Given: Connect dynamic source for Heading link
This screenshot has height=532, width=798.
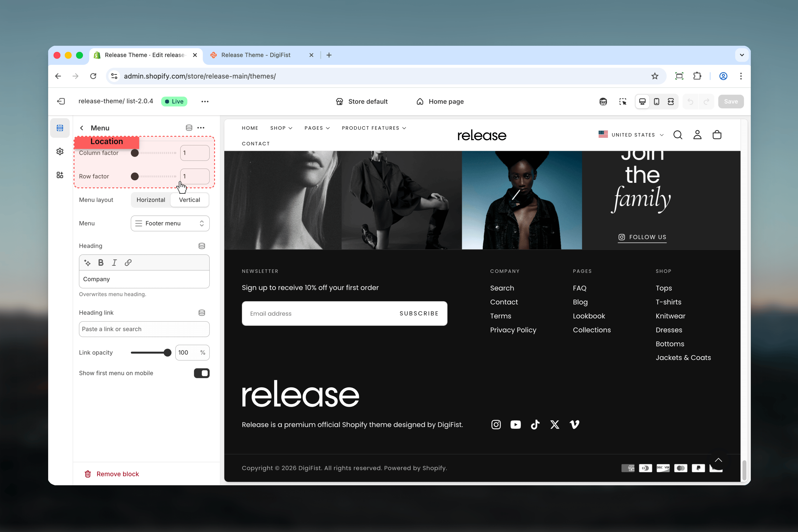Looking at the screenshot, I should click(x=202, y=313).
